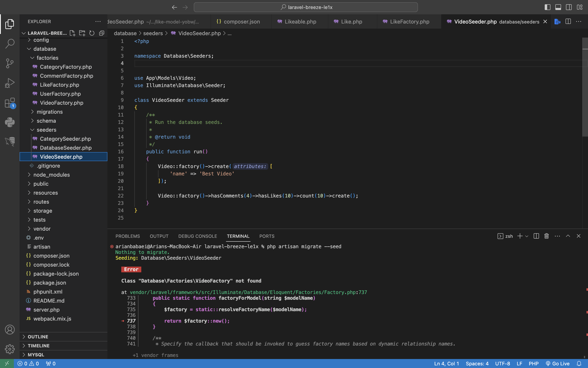Open the DEBUG CONSOLE panel tab
The height and width of the screenshot is (368, 588).
coord(198,236)
